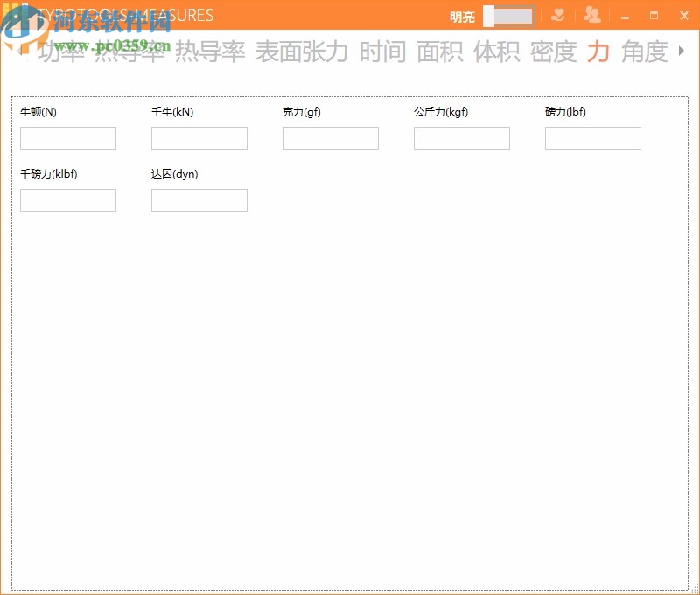Open the 密度 tab
Image resolution: width=700 pixels, height=595 pixels.
coord(553,52)
